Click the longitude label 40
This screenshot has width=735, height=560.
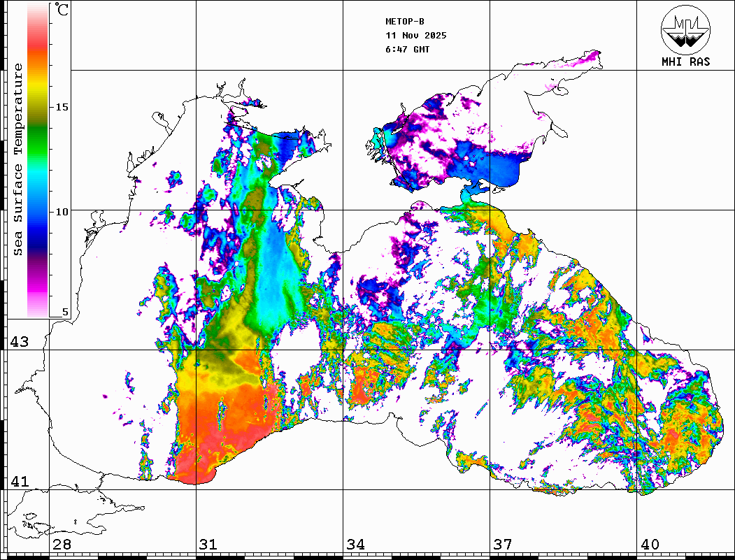(650, 545)
